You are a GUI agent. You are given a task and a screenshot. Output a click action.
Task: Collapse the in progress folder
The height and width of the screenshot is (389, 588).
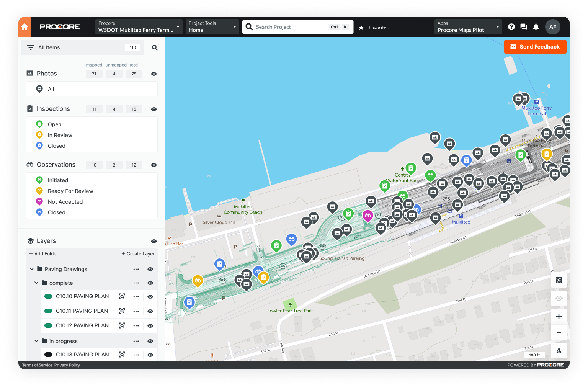pyautogui.click(x=36, y=341)
